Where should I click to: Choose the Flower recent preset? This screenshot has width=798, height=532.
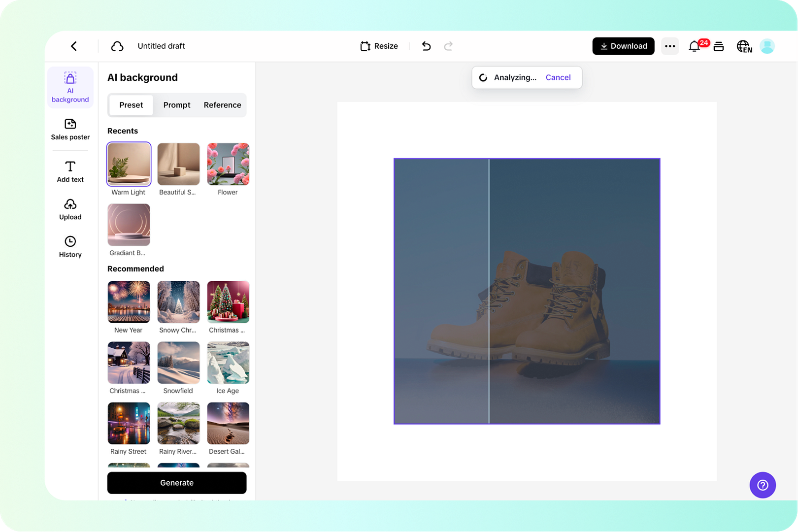[x=228, y=164]
